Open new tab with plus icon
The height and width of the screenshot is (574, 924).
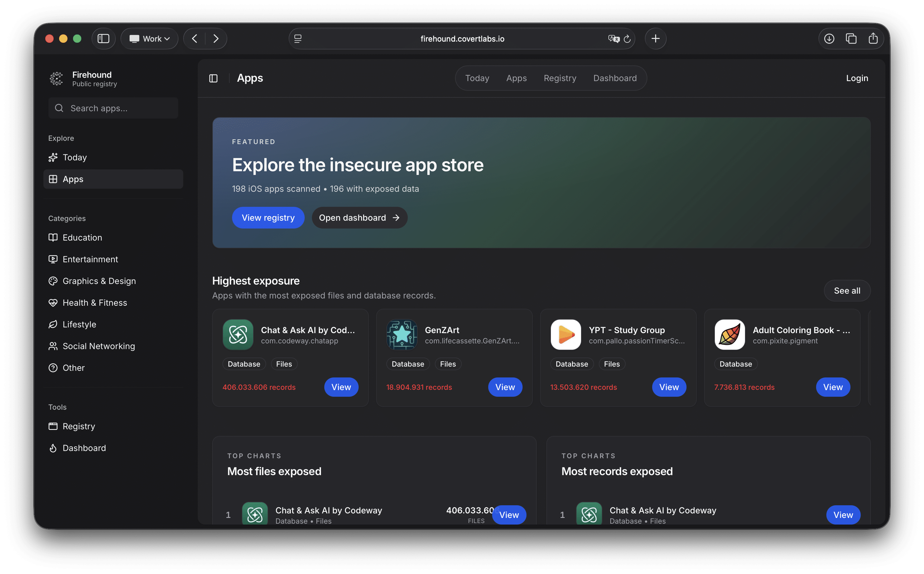coord(655,39)
